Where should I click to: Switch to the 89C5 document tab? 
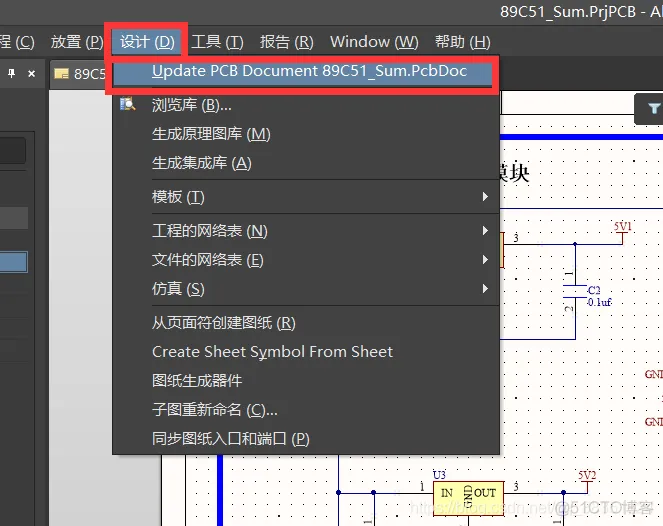tap(79, 74)
